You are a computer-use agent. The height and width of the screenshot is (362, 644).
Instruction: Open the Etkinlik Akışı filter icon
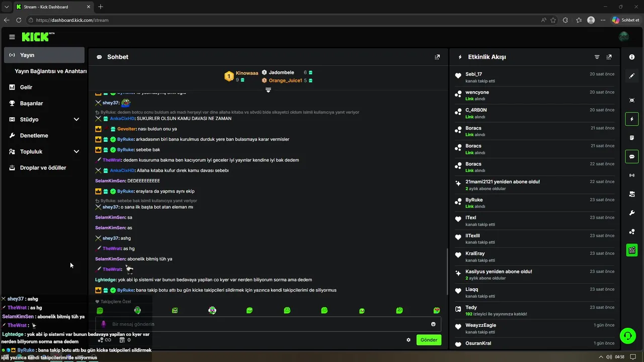pos(597,57)
